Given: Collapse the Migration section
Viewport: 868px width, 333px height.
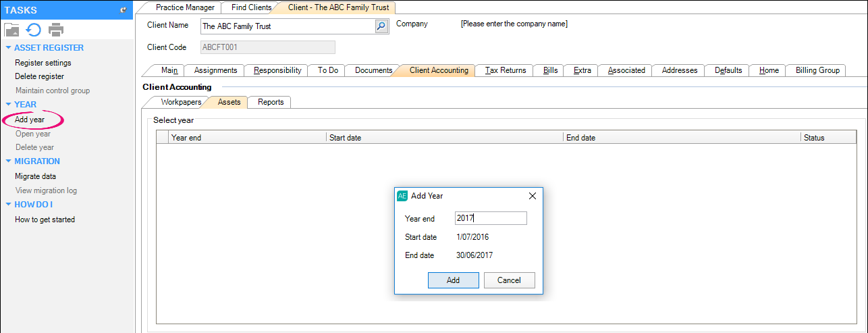Looking at the screenshot, I should click(x=9, y=161).
